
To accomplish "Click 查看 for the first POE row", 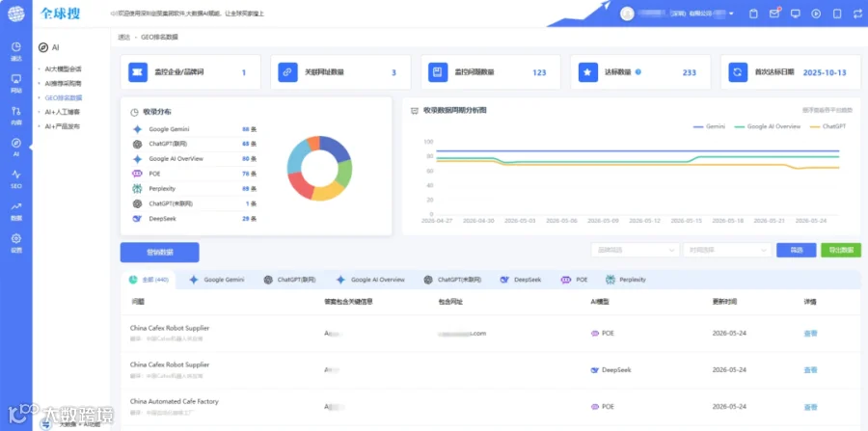I will pos(810,334).
